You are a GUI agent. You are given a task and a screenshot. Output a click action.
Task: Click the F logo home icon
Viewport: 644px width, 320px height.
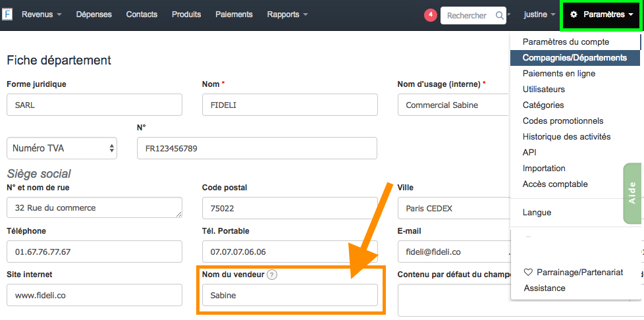(7, 14)
